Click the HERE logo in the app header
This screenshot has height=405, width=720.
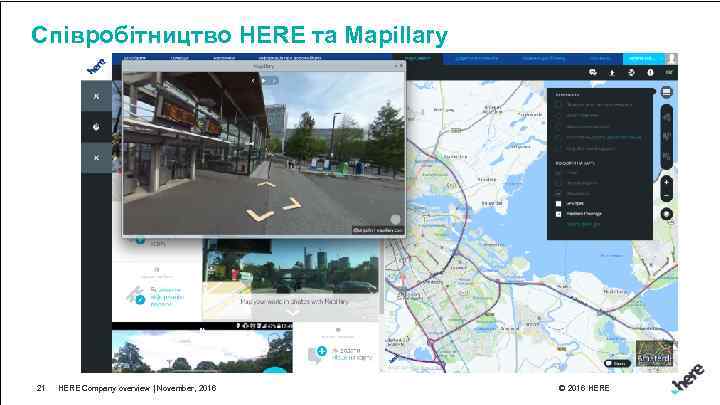point(96,66)
